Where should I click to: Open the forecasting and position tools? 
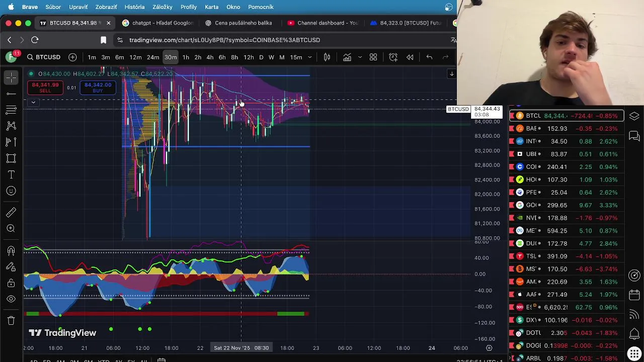tap(11, 142)
